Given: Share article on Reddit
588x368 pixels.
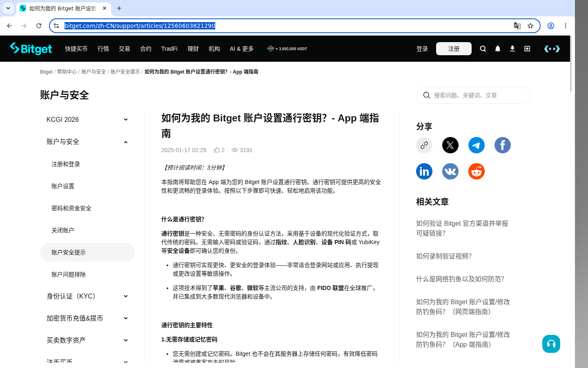Looking at the screenshot, I should coord(477,171).
